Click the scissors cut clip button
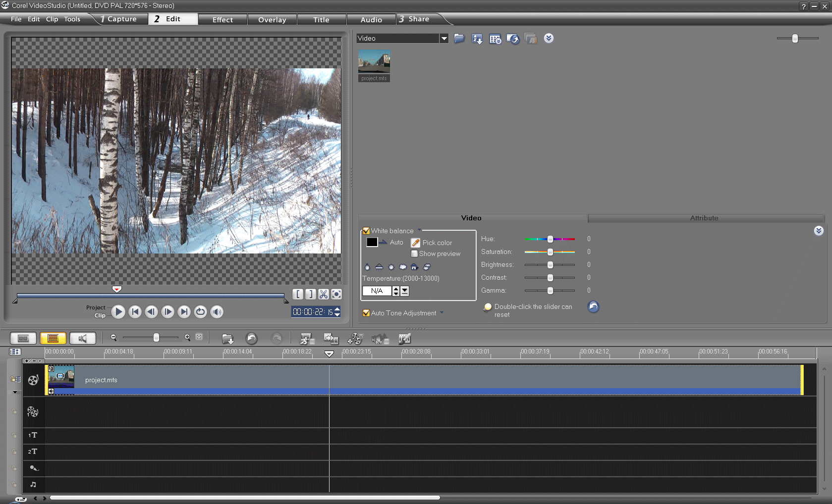Screen dimensions: 832x504 click(324, 294)
